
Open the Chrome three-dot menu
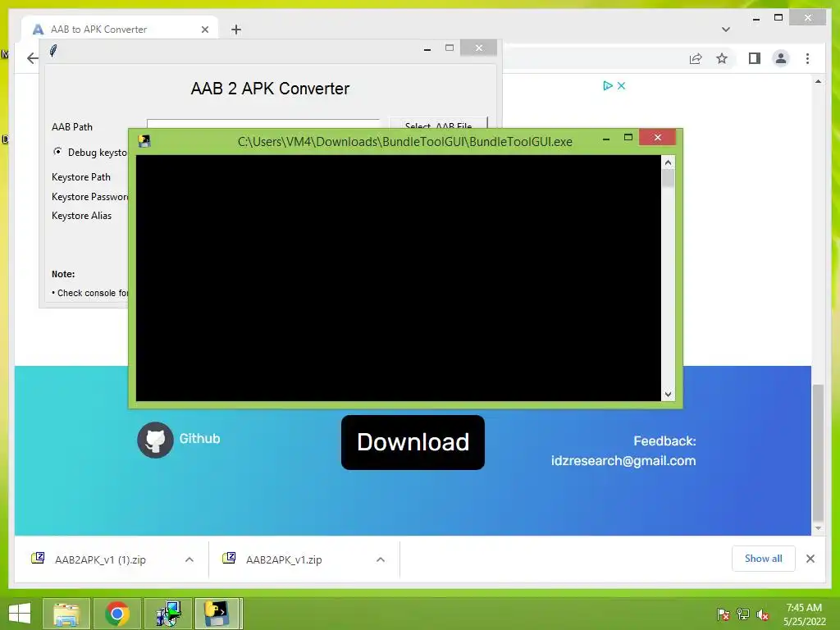[x=807, y=58]
